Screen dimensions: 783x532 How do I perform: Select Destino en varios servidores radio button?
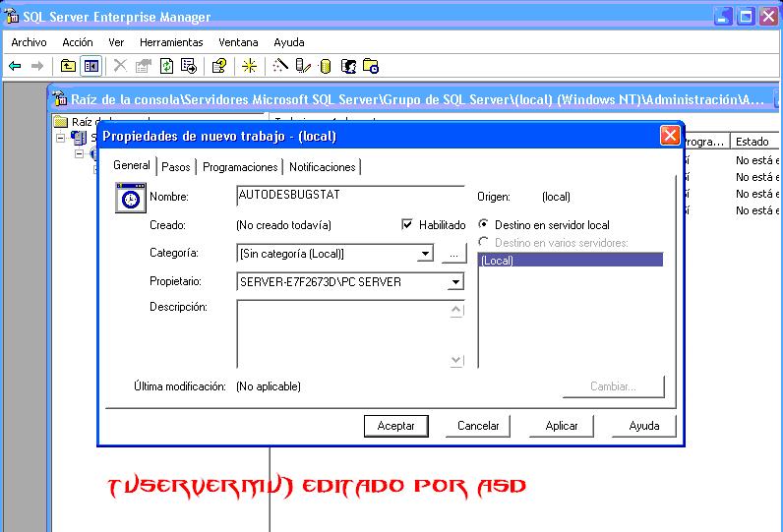pyautogui.click(x=483, y=242)
